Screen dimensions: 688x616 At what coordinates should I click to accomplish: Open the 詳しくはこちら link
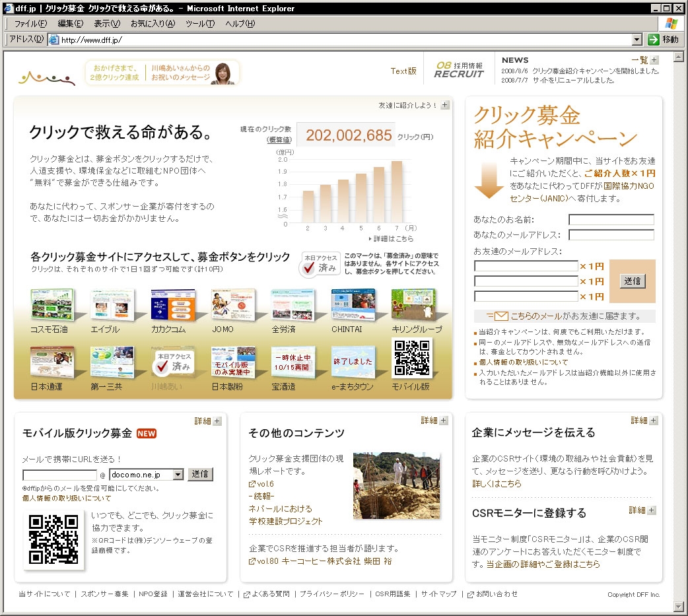click(497, 483)
